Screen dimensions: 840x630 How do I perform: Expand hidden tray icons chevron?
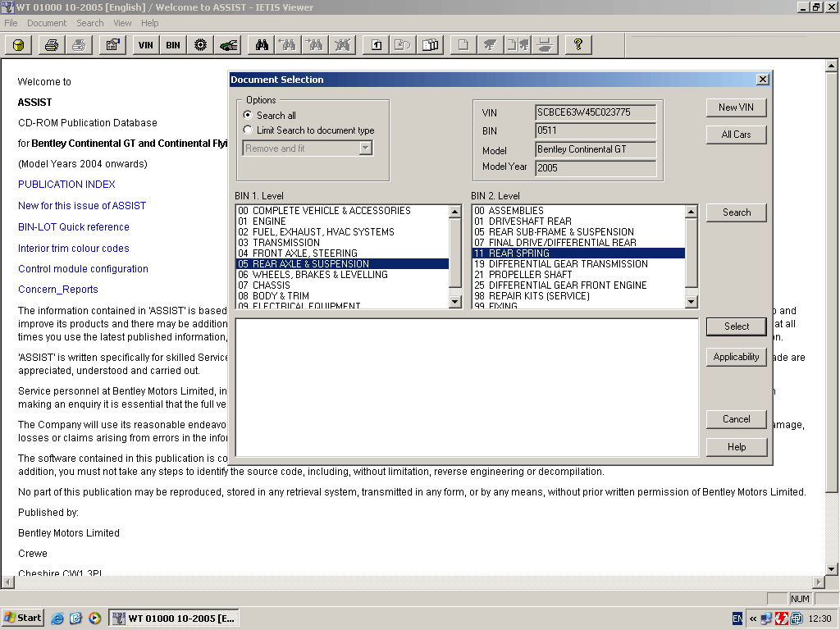pos(753,619)
